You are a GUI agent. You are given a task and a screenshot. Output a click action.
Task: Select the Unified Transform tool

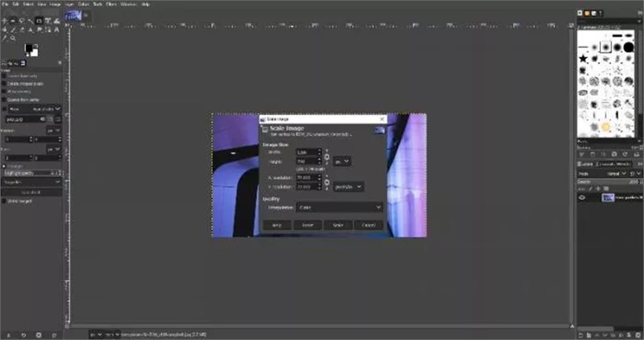pos(48,21)
